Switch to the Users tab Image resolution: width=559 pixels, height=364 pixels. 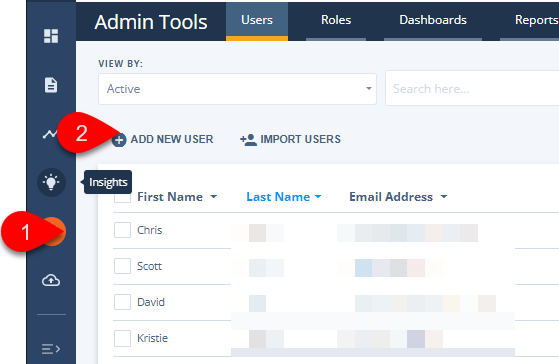(x=257, y=20)
